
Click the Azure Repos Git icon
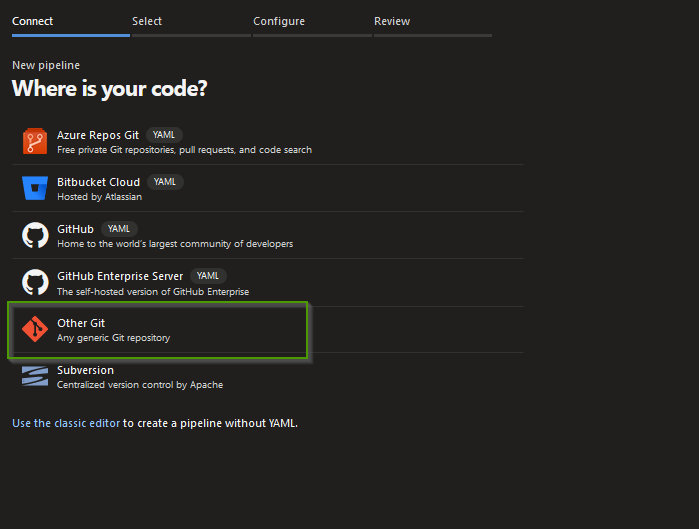(x=35, y=141)
